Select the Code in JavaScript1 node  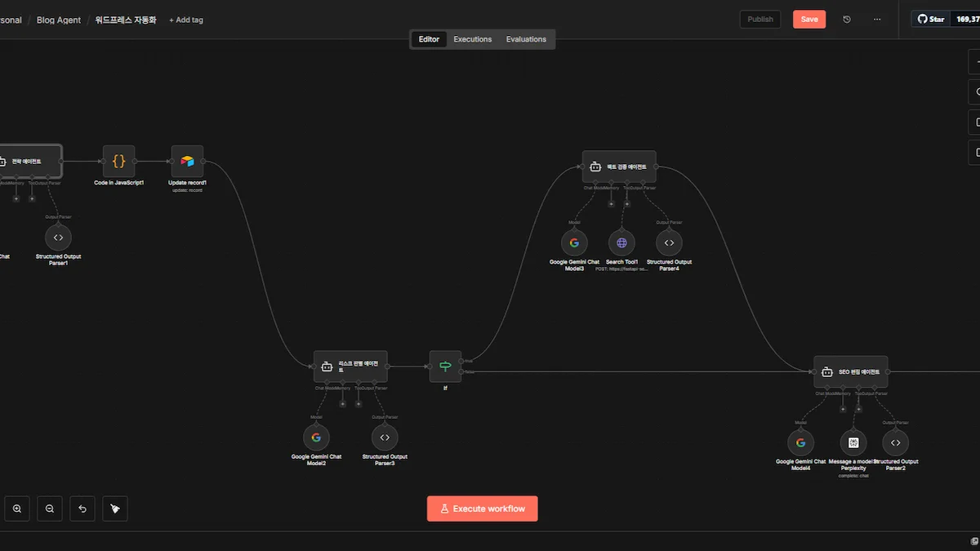coord(119,162)
